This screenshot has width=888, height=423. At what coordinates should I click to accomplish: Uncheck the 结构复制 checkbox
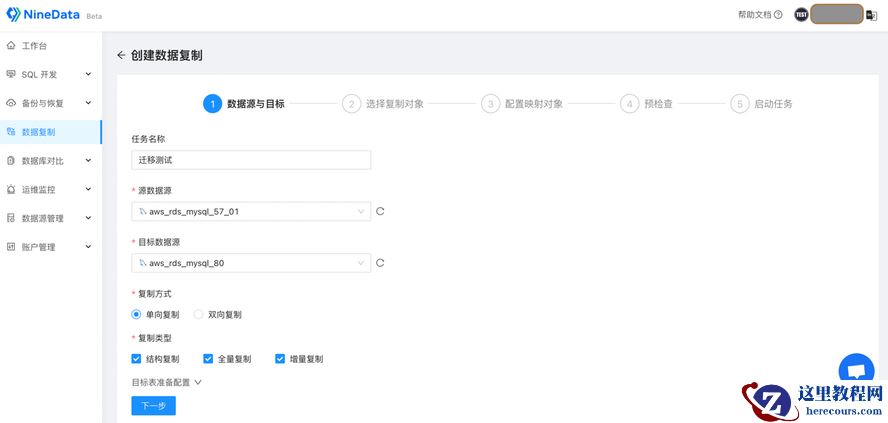coord(136,359)
